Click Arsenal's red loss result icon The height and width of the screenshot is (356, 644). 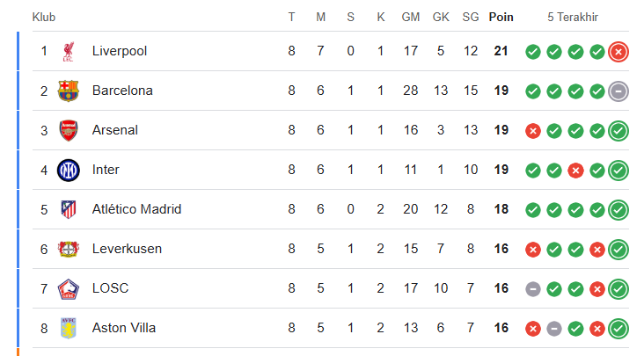pos(532,131)
